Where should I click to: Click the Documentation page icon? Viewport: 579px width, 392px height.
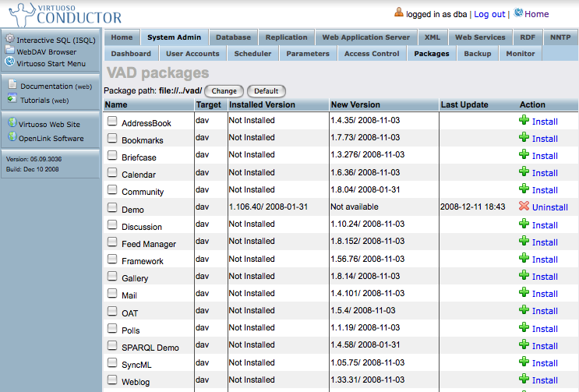[x=12, y=84]
